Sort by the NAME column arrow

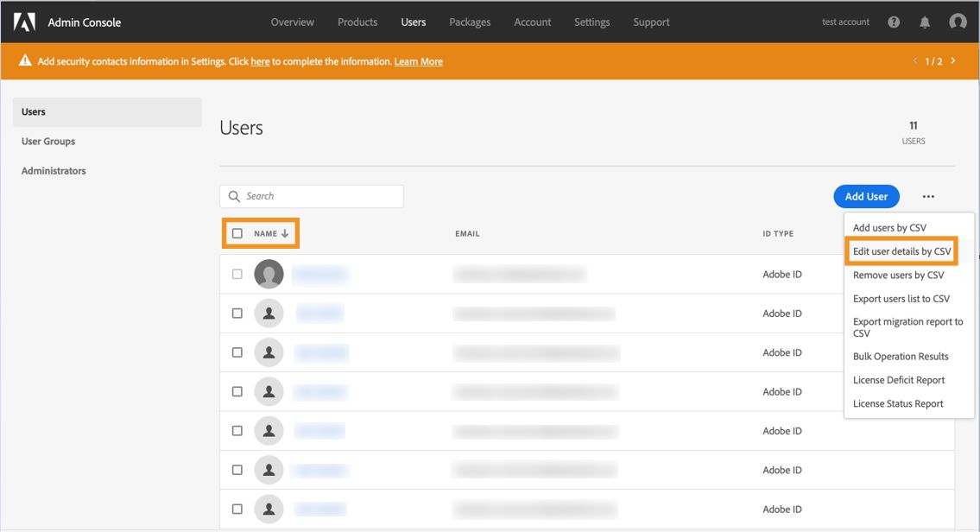point(285,233)
